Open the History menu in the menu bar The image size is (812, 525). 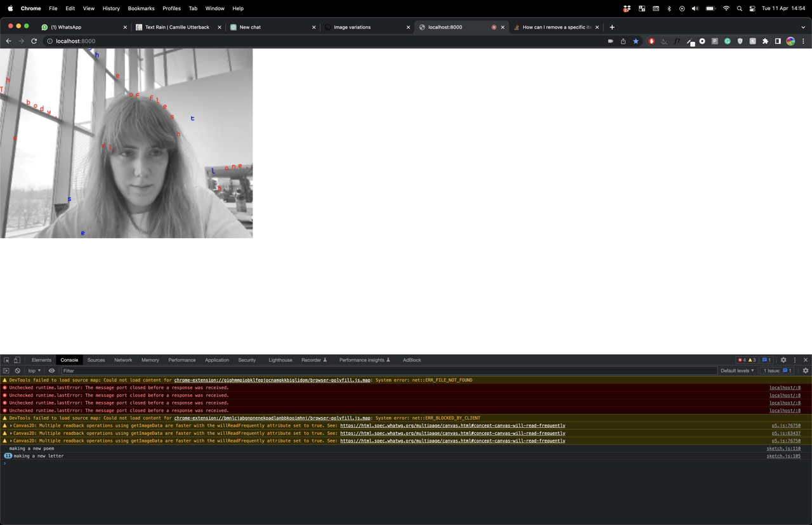[111, 8]
